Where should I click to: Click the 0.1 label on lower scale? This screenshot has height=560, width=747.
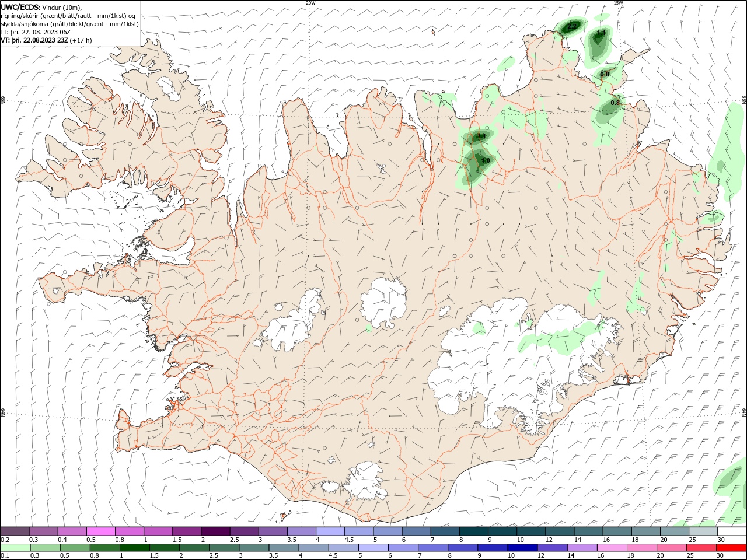tap(5, 556)
